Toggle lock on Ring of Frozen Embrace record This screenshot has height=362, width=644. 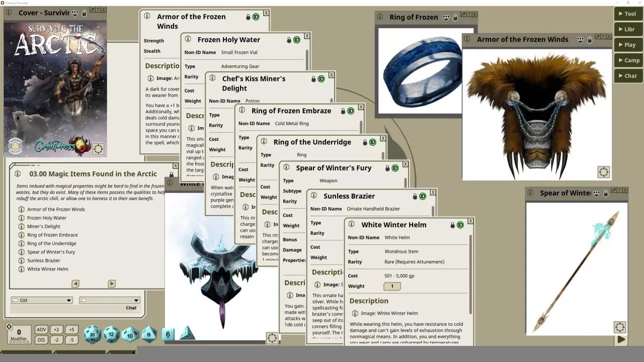pos(343,111)
